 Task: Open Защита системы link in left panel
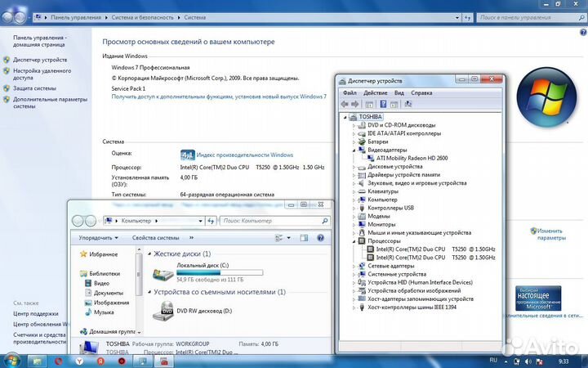click(x=34, y=88)
